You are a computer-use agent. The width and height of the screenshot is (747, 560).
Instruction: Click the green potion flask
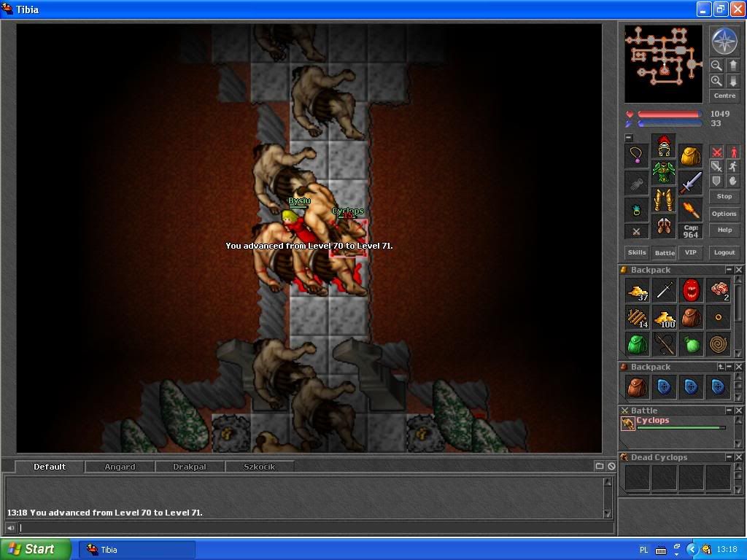point(692,345)
